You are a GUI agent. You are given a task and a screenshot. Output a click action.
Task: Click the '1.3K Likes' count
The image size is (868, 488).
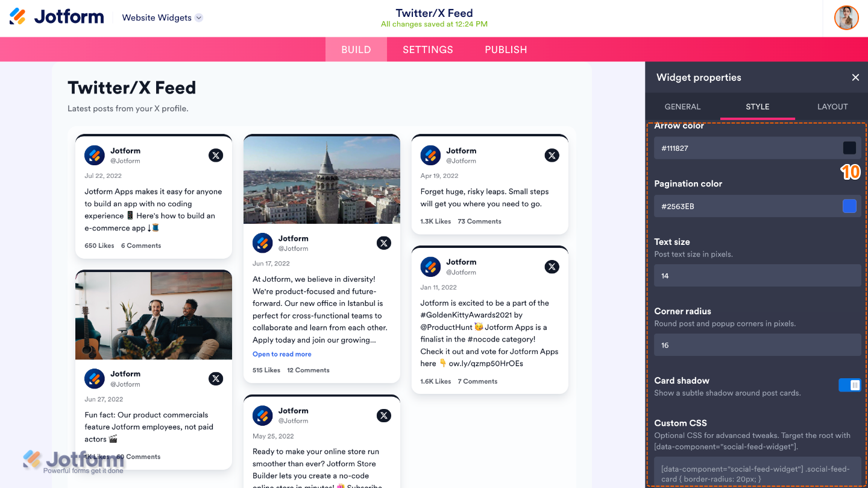point(436,221)
